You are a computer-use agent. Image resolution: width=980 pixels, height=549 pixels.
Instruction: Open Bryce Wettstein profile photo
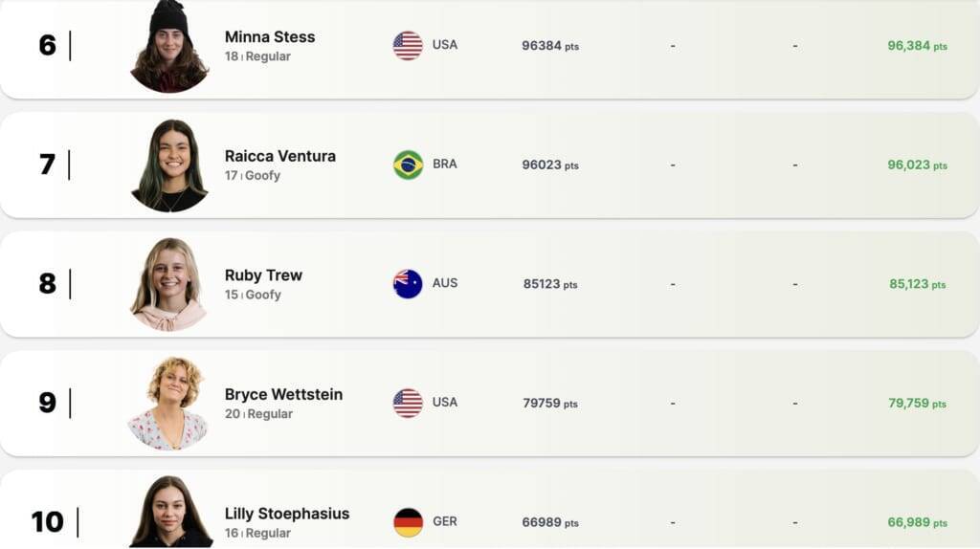tap(169, 403)
